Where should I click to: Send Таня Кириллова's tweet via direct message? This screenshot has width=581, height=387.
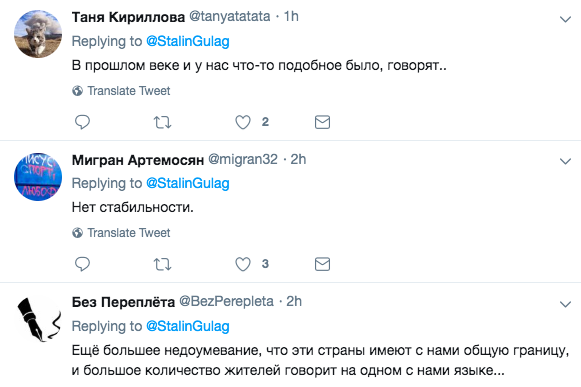coord(322,122)
